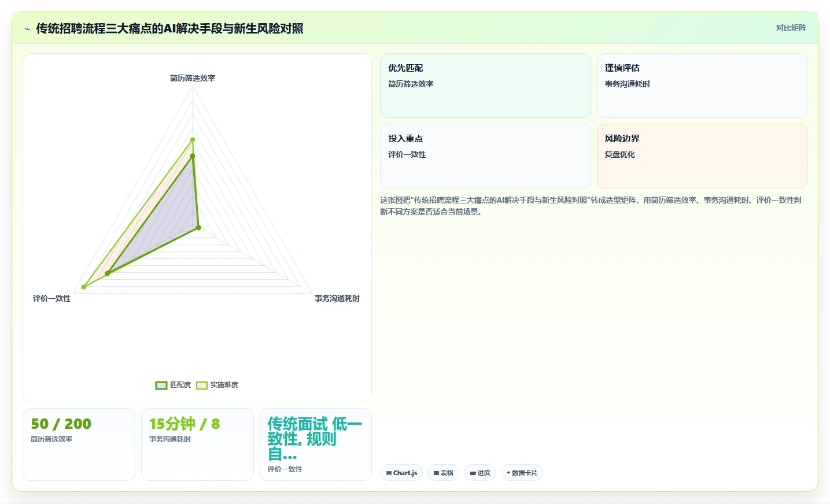
Task: Click the 实施难度 data point near 评价一致性
Action: point(84,287)
